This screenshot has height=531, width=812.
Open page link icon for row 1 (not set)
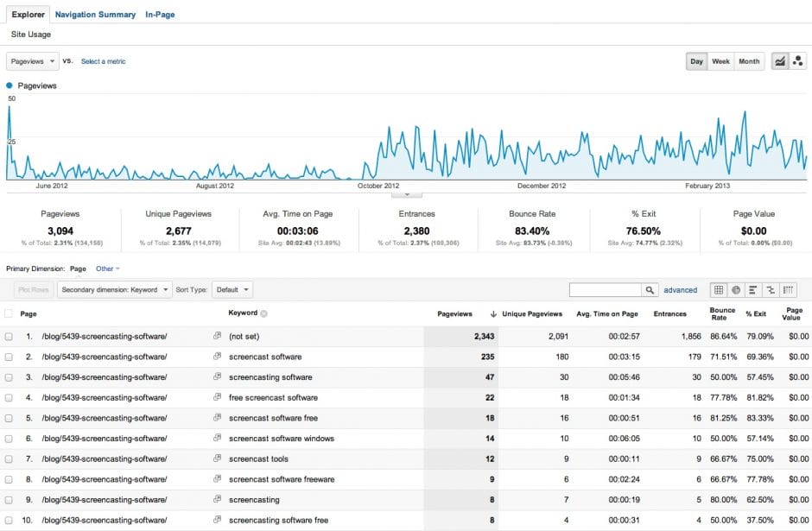coord(218,336)
